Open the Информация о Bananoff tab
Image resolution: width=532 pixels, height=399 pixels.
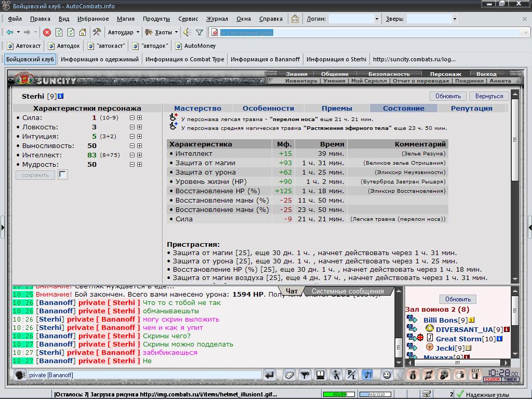pos(265,59)
